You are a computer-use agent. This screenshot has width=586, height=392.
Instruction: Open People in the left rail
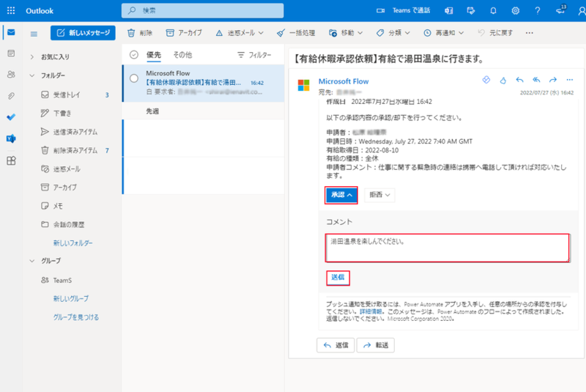coord(11,74)
